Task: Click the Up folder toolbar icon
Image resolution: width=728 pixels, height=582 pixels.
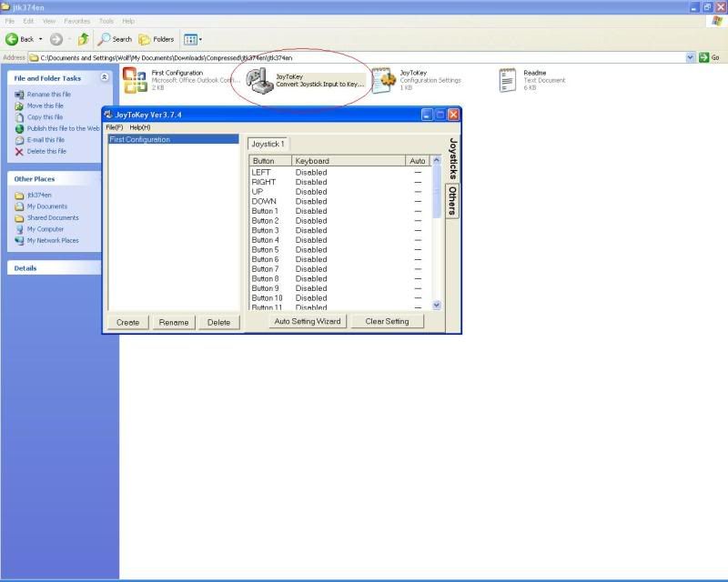Action: 84,39
